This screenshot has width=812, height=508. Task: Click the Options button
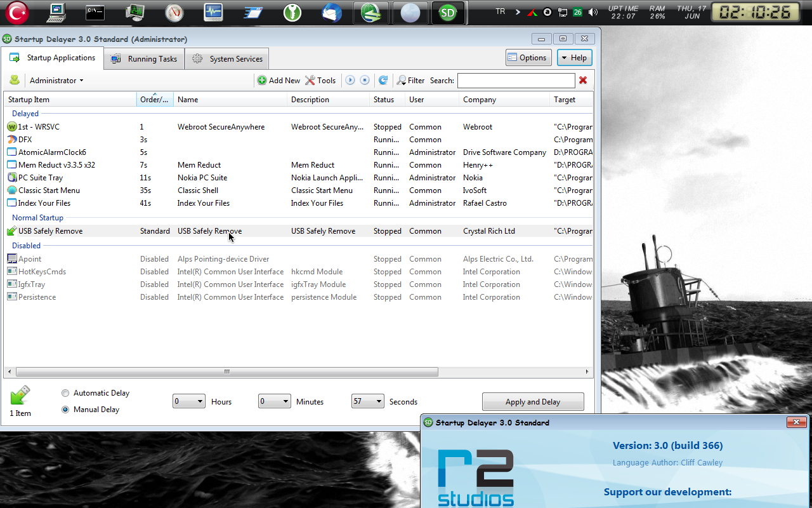click(528, 58)
